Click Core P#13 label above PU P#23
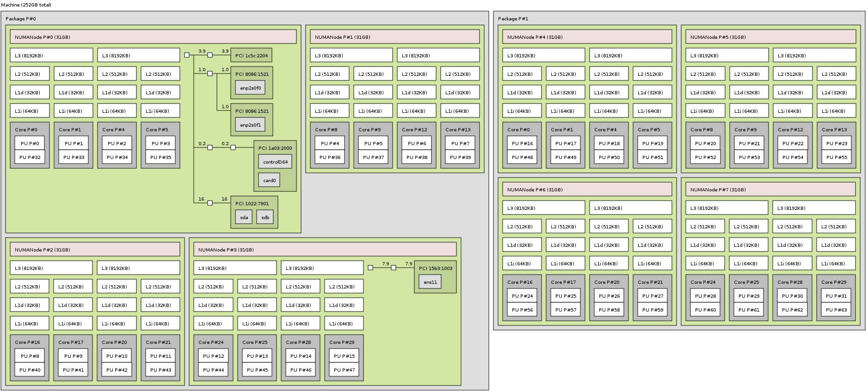 [x=834, y=129]
